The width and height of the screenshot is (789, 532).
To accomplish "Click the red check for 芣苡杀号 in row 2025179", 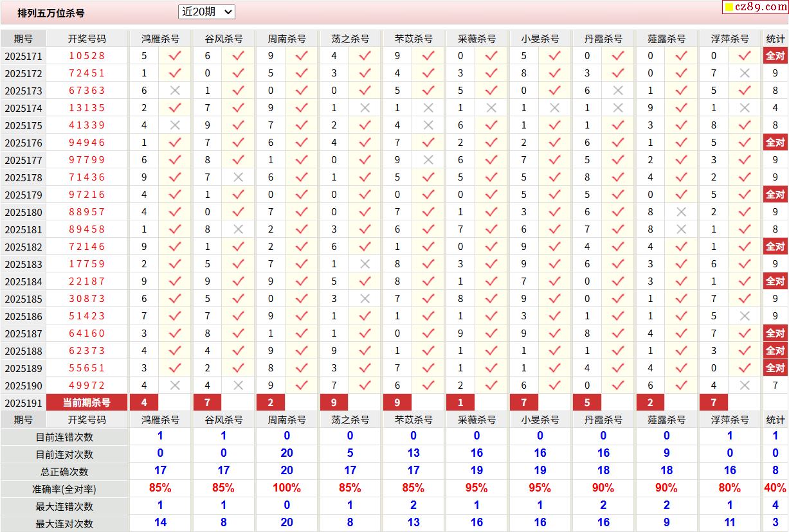I will click(428, 195).
